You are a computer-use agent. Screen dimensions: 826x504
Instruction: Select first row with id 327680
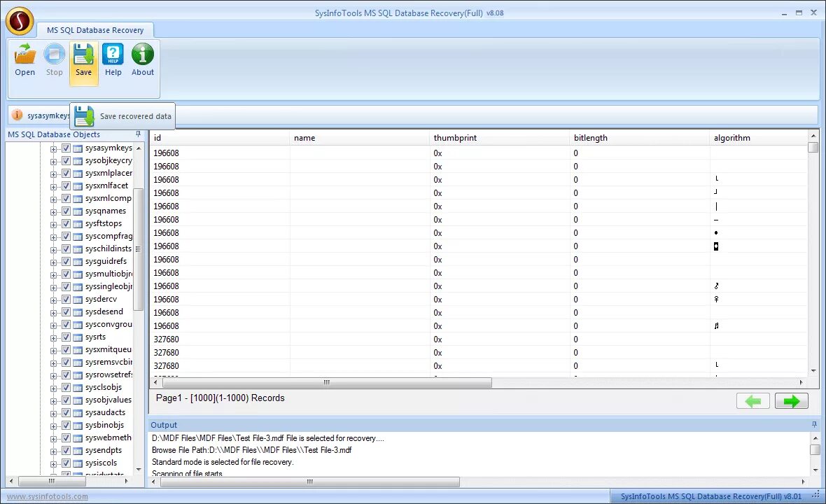[x=479, y=339]
